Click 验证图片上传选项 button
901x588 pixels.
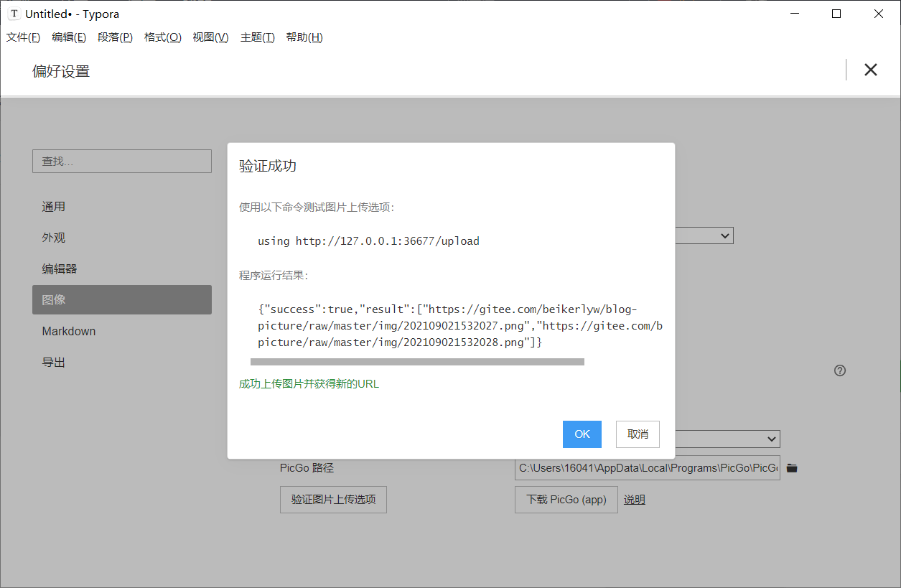333,500
